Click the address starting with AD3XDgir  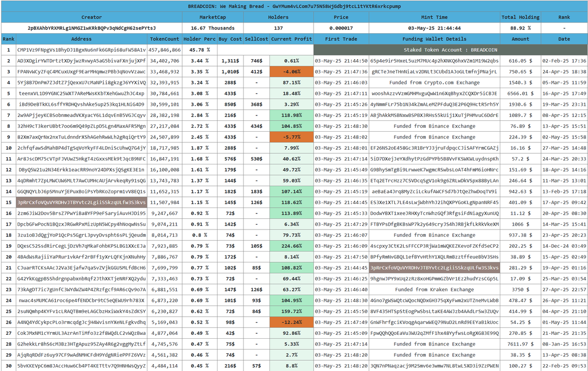pyautogui.click(x=81, y=61)
